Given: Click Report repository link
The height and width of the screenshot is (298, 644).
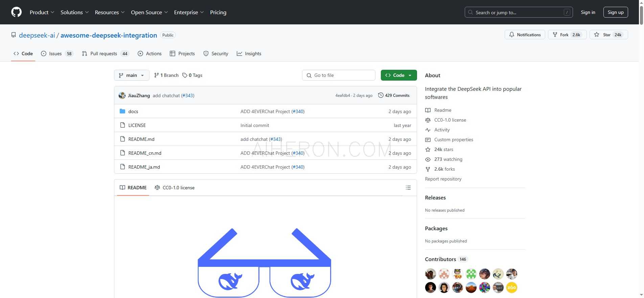Looking at the screenshot, I should 443,179.
